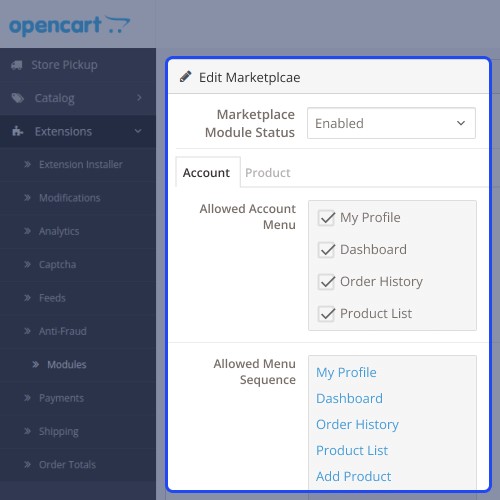
Task: Switch to the Product tab
Action: coord(268,173)
